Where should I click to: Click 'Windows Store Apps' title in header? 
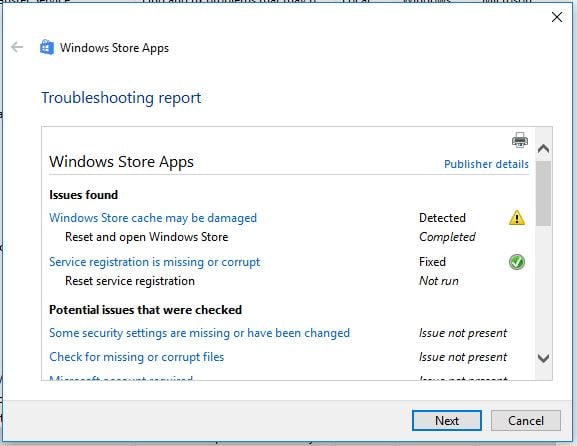pyautogui.click(x=114, y=48)
